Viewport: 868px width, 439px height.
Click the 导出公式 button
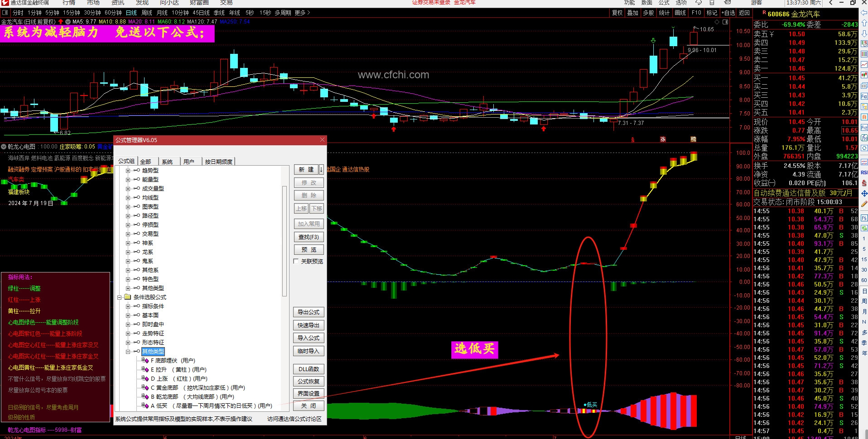[x=309, y=312]
